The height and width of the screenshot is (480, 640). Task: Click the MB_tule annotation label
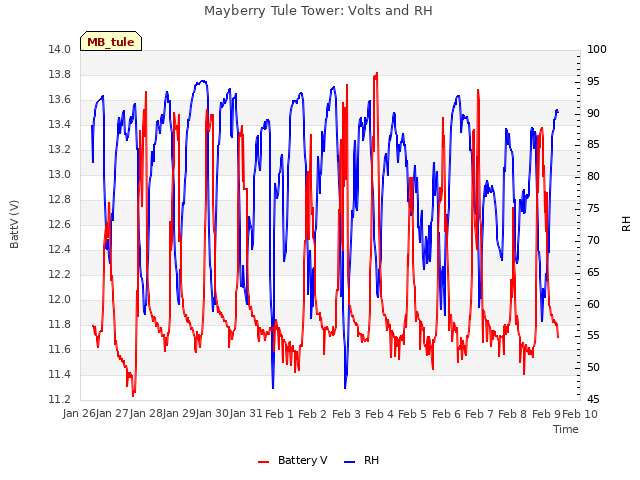point(111,42)
